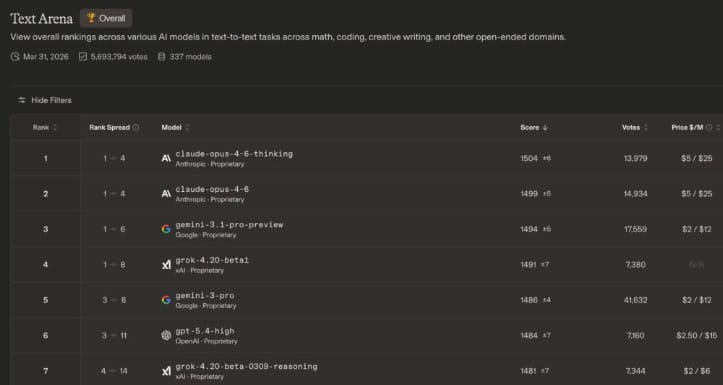Click the 337 models count
723x385 pixels.
[190, 57]
